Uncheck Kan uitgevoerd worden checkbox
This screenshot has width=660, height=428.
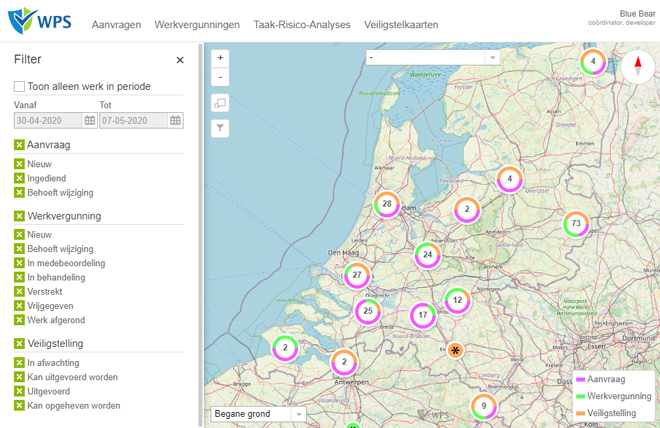pyautogui.click(x=19, y=377)
